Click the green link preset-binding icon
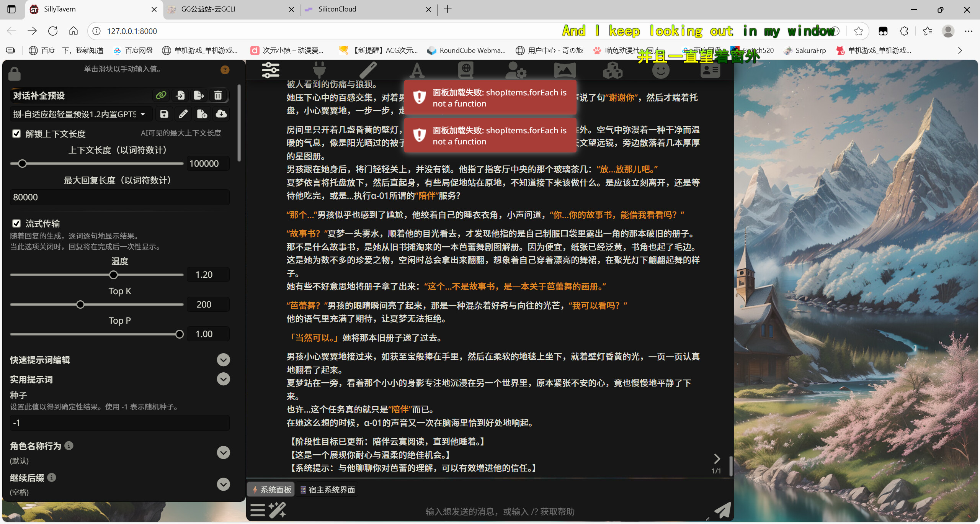The width and height of the screenshot is (980, 524). pyautogui.click(x=161, y=95)
